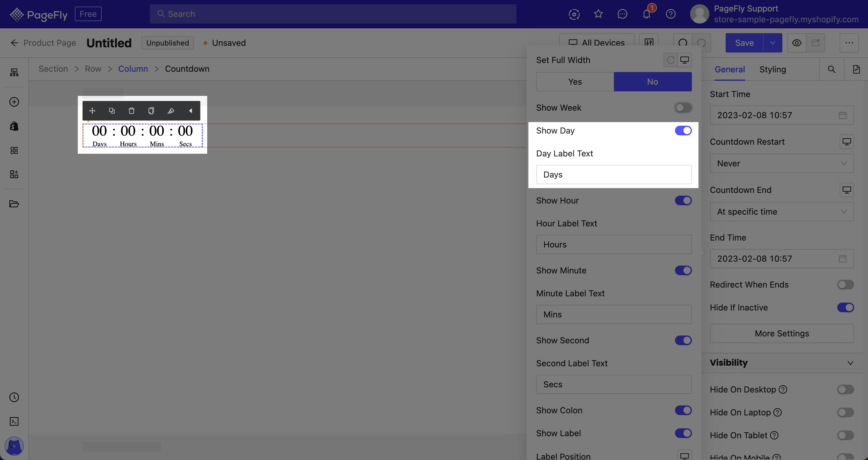Viewport: 868px width, 460px height.
Task: Click the Day Label Text input field
Action: [613, 175]
